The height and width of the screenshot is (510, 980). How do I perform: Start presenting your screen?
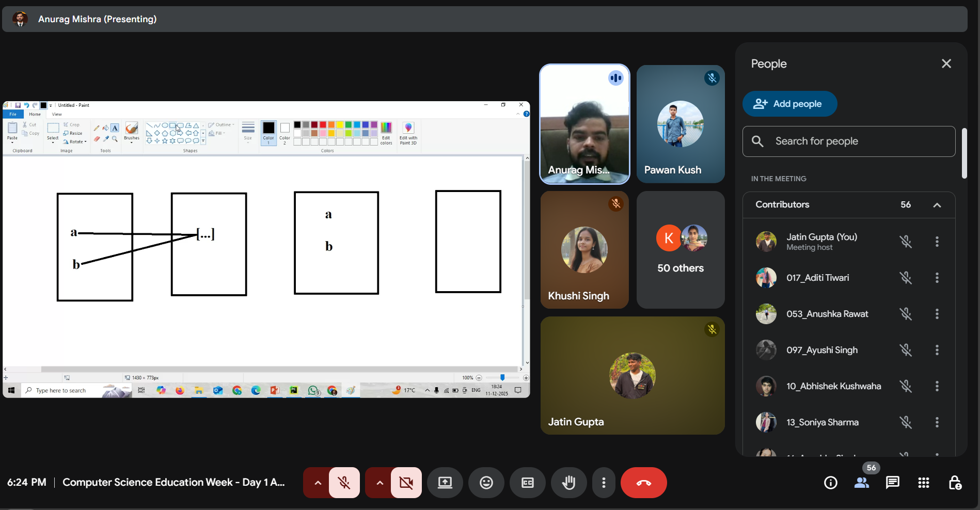(445, 483)
